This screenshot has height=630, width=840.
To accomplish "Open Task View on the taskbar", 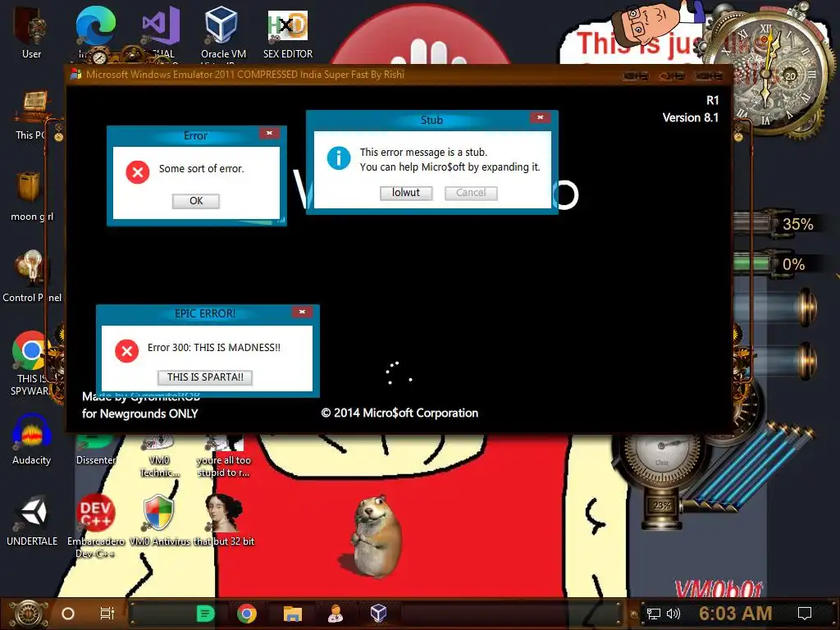I will [x=107, y=614].
